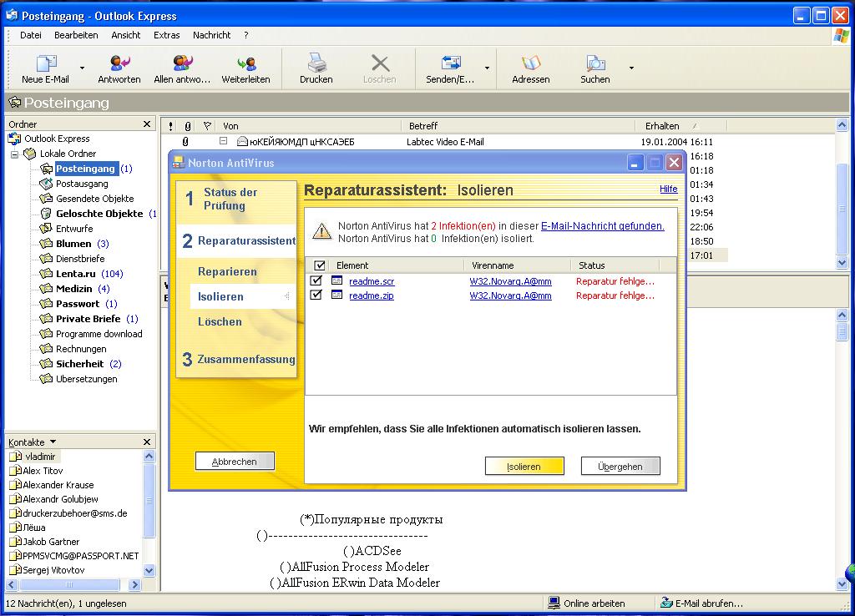Select Sergej Vitovtov contact

[x=53, y=569]
